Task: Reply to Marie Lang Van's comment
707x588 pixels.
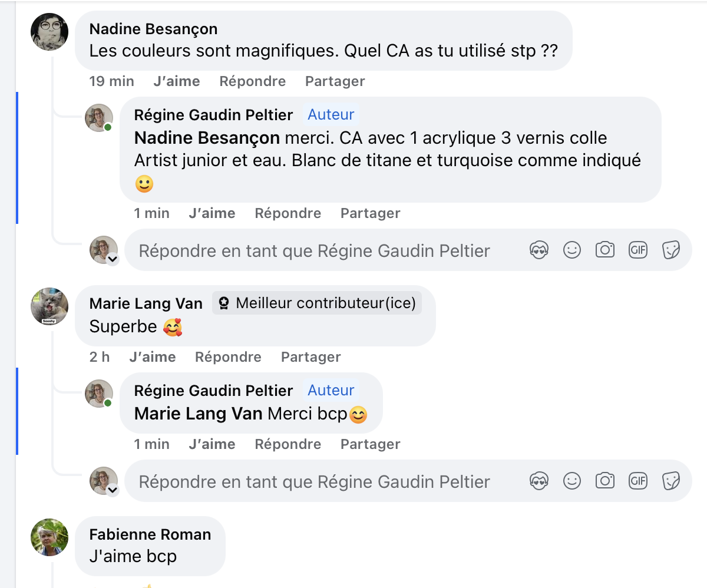Action: pyautogui.click(x=228, y=357)
